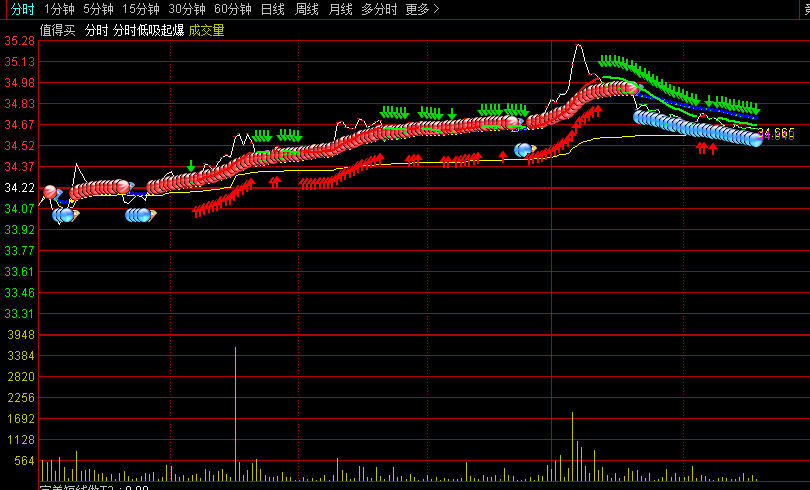The image size is (810, 490).
Task: Click the green 34.07 price label
Action: [19, 209]
